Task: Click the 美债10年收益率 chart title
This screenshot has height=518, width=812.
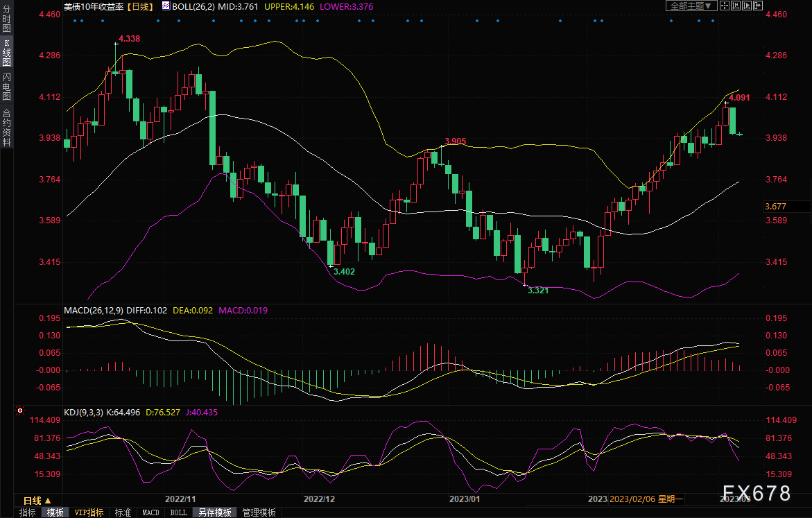Action: click(94, 7)
